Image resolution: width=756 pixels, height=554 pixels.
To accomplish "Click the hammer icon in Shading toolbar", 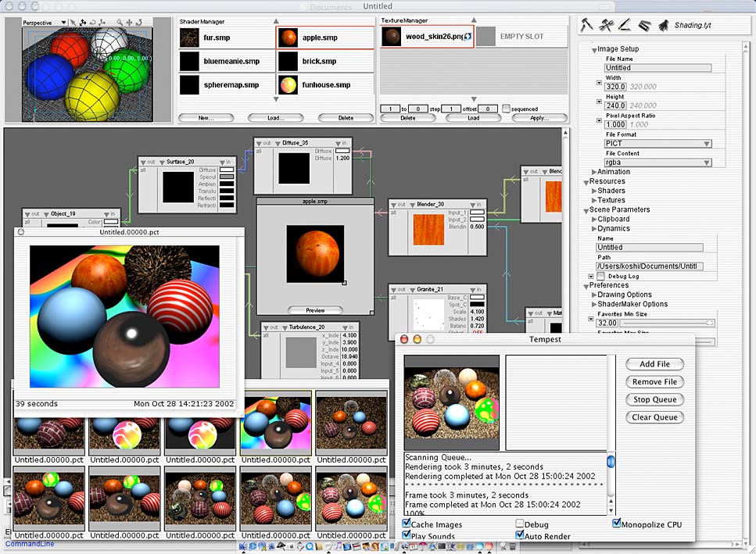I will coord(587,25).
